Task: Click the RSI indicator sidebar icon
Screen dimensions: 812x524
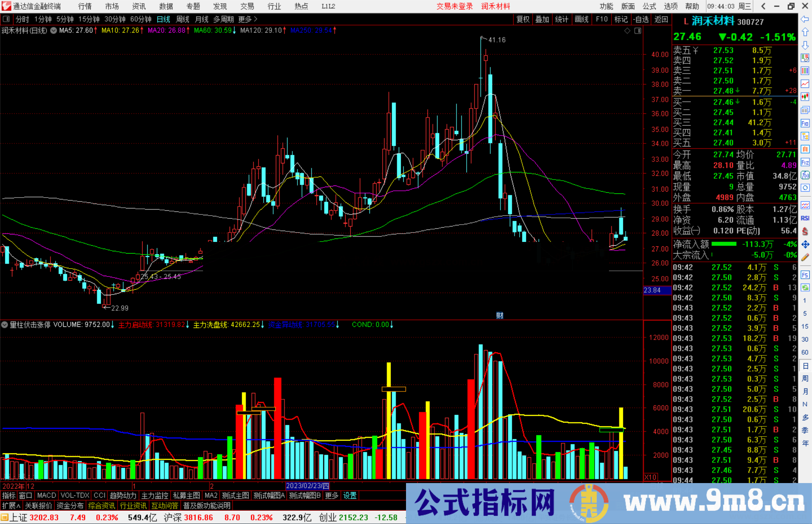Action: pyautogui.click(x=805, y=218)
